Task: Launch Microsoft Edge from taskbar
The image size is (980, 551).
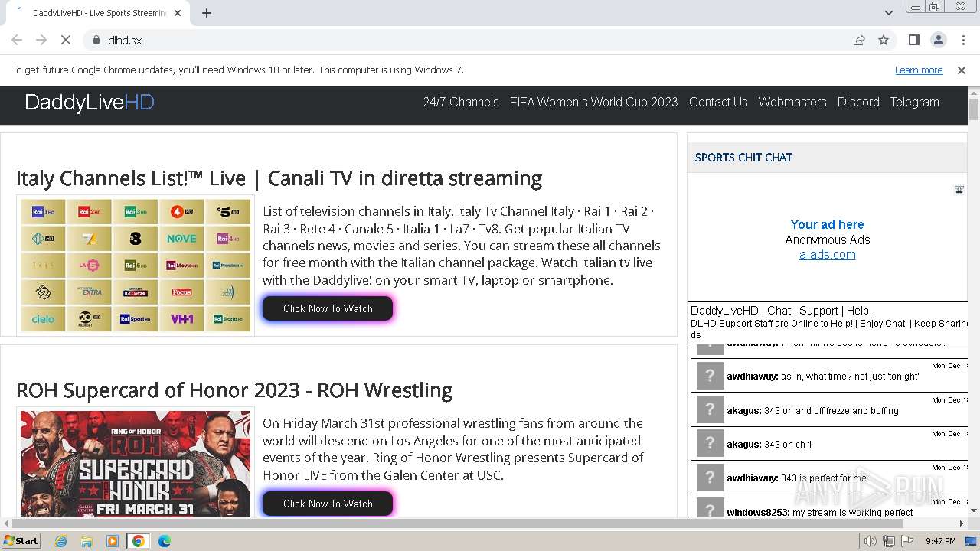Action: (x=164, y=541)
